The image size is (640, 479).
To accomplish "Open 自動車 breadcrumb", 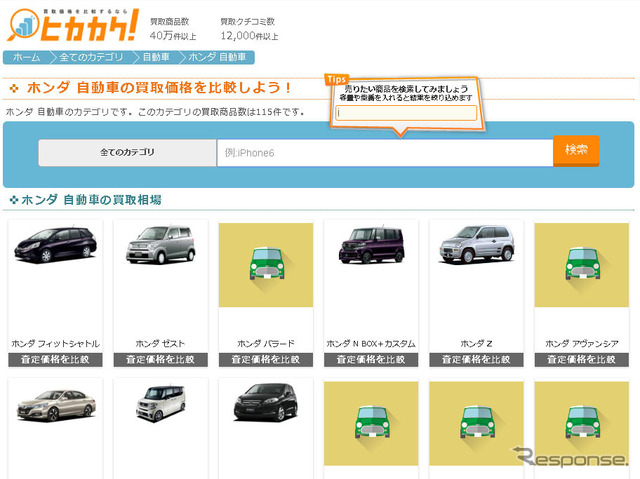I will click(156, 57).
